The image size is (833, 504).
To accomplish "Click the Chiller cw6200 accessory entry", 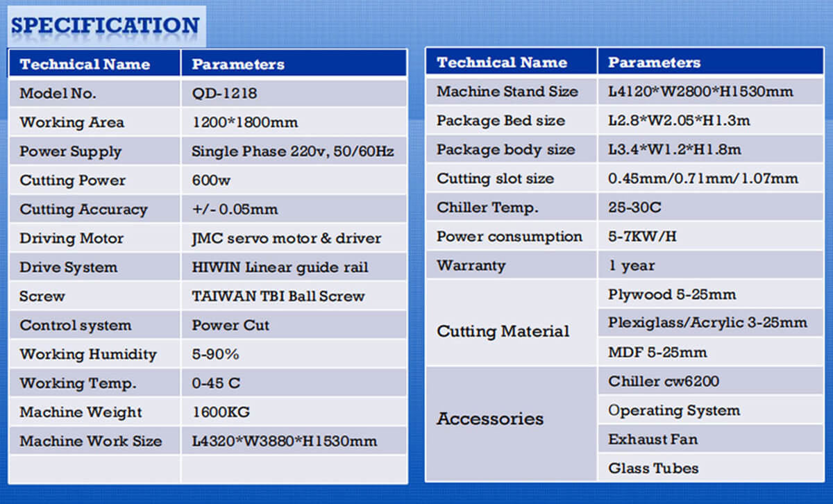I will (x=663, y=381).
